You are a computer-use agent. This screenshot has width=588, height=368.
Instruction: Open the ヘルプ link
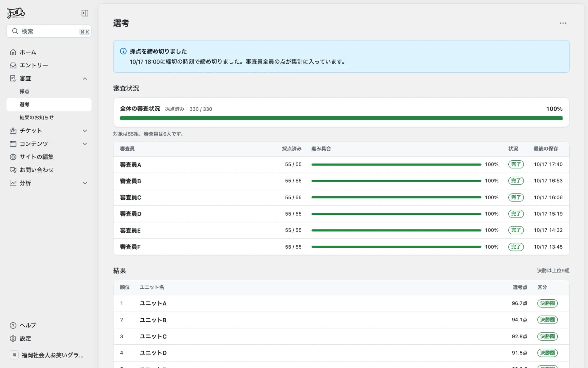pos(49,325)
